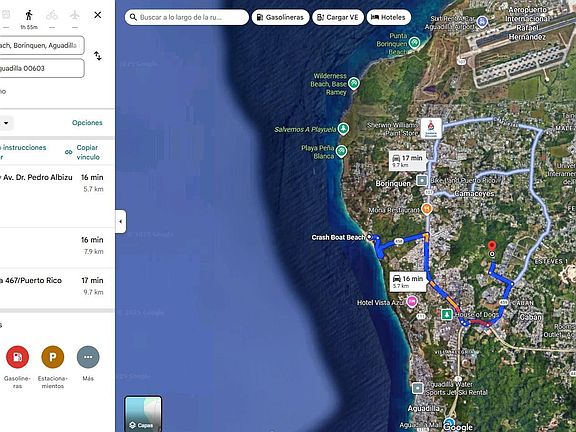The height and width of the screenshot is (432, 576).
Task: Select route via Av. Dr. Pedro Albizu
Action: [x=57, y=196]
